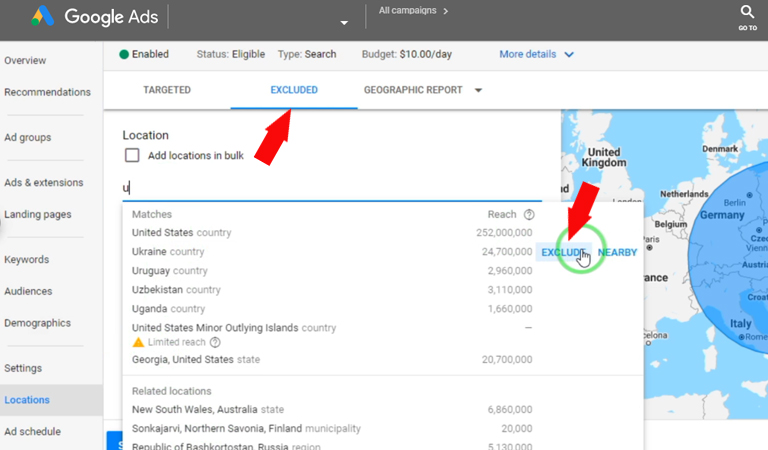Open the search Go To icon
The height and width of the screenshot is (450, 768).
pyautogui.click(x=747, y=18)
